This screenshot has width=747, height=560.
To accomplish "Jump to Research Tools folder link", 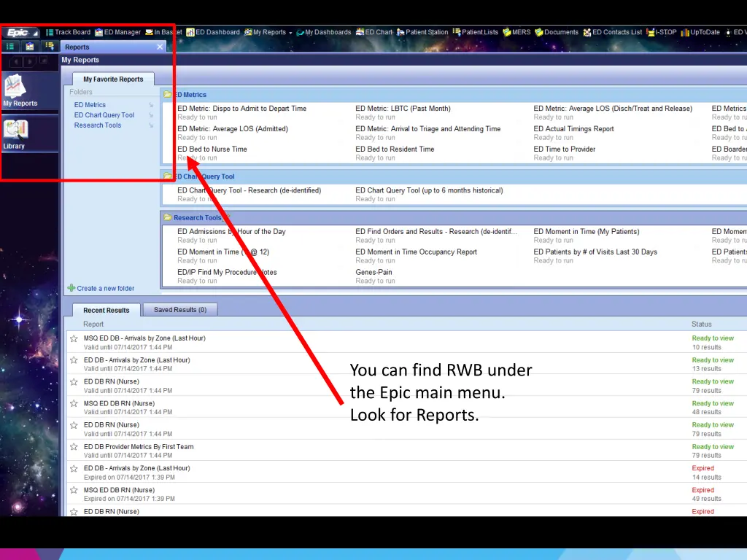I will tap(98, 125).
